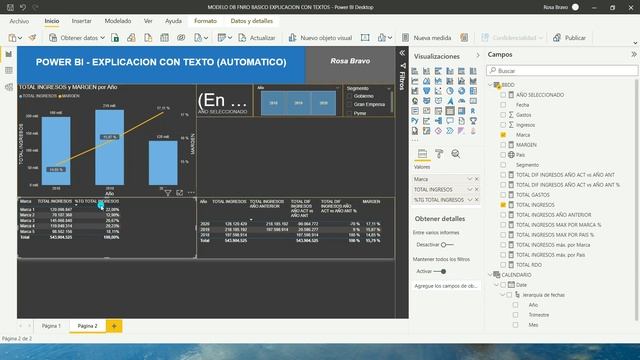Open the Modelado ribbon tab
The width and height of the screenshot is (640, 360).
(x=118, y=21)
